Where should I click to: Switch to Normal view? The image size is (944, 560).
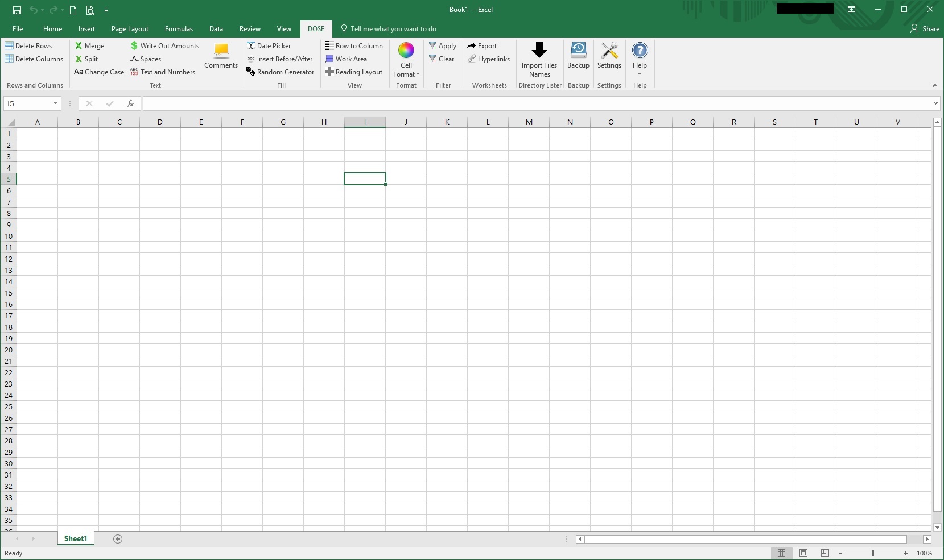[781, 553]
